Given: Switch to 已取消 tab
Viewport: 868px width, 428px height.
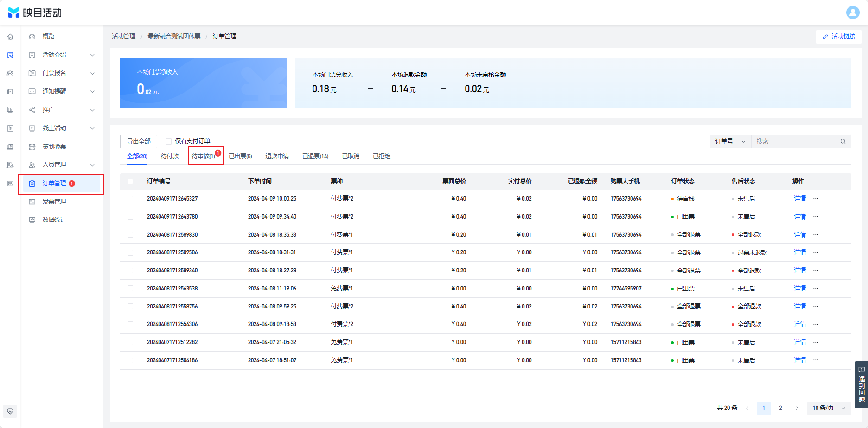Looking at the screenshot, I should click(x=351, y=157).
